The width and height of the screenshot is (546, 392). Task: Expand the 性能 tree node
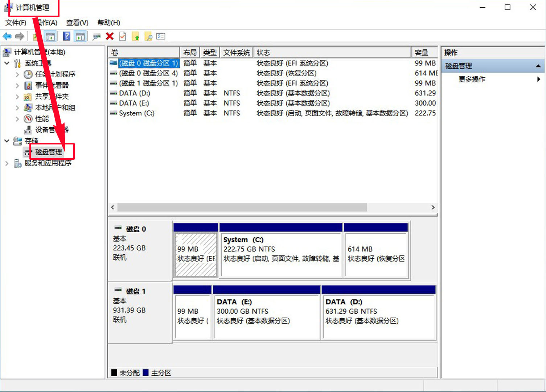click(x=17, y=119)
